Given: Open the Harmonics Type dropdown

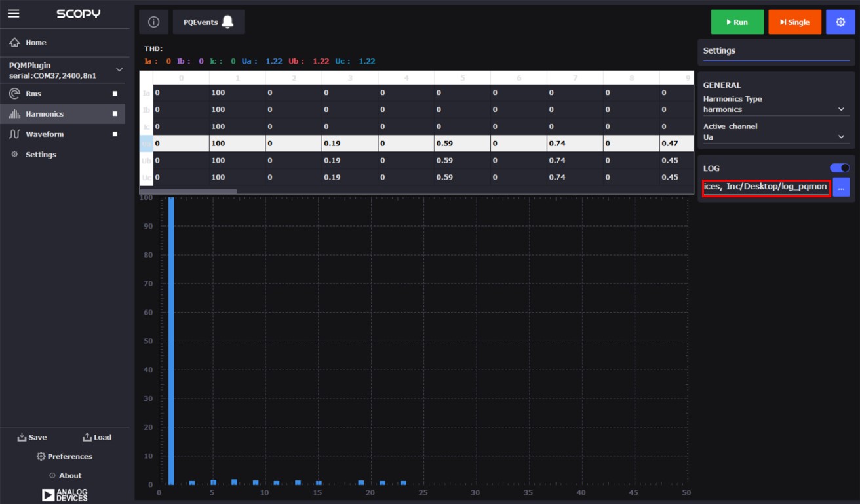Looking at the screenshot, I should click(x=775, y=109).
